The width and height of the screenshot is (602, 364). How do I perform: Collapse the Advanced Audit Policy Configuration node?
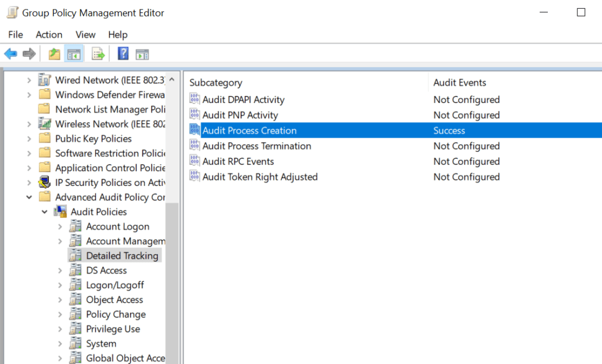[29, 197]
